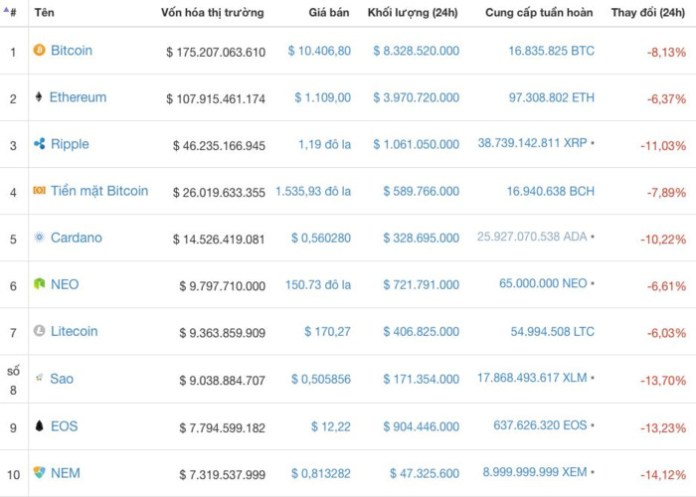Click the EOS black drop icon
Screen dimensions: 696x497
click(x=39, y=426)
